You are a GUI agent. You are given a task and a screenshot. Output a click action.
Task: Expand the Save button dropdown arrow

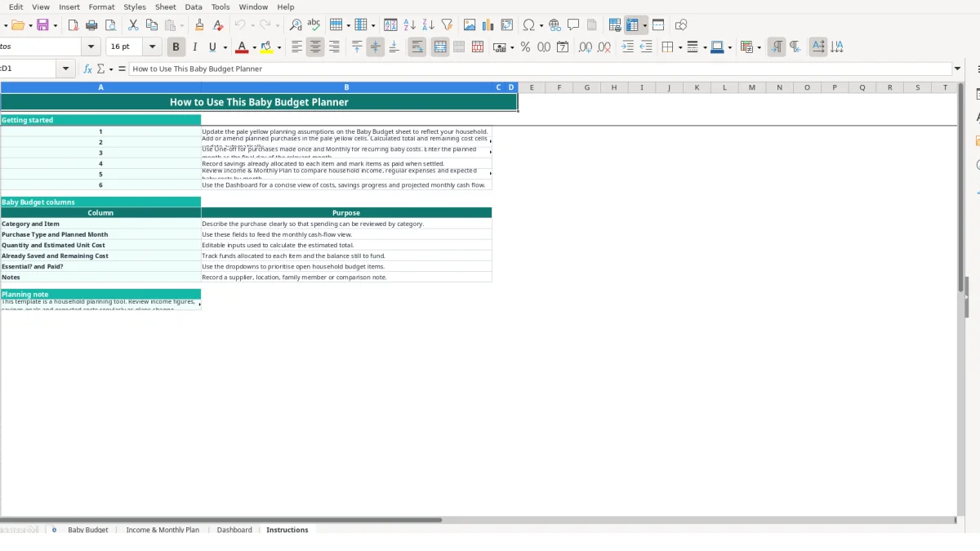(x=55, y=25)
